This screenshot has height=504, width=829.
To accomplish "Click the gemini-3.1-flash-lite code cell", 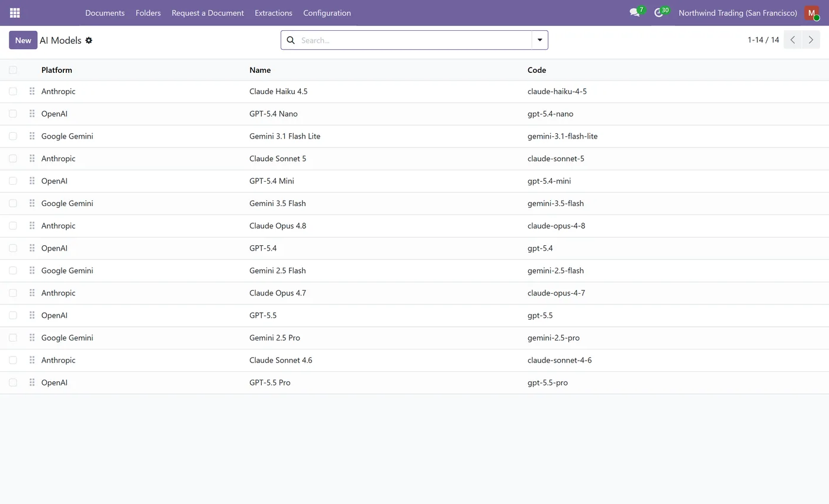I will click(563, 136).
